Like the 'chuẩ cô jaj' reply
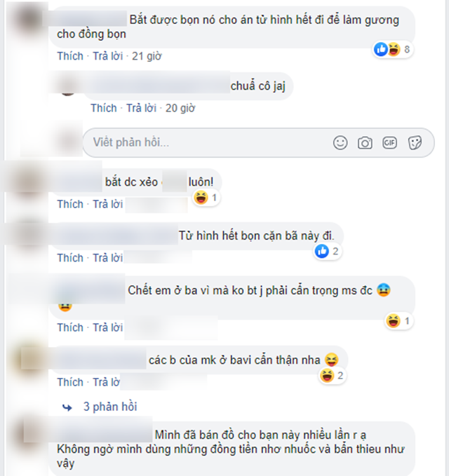The image size is (449, 476). point(104,108)
